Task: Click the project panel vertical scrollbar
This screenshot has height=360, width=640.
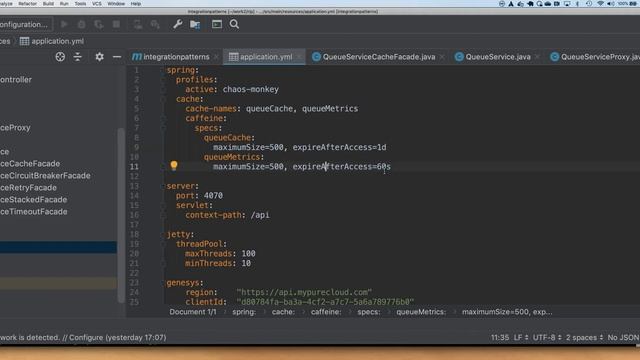Action: pyautogui.click(x=121, y=215)
